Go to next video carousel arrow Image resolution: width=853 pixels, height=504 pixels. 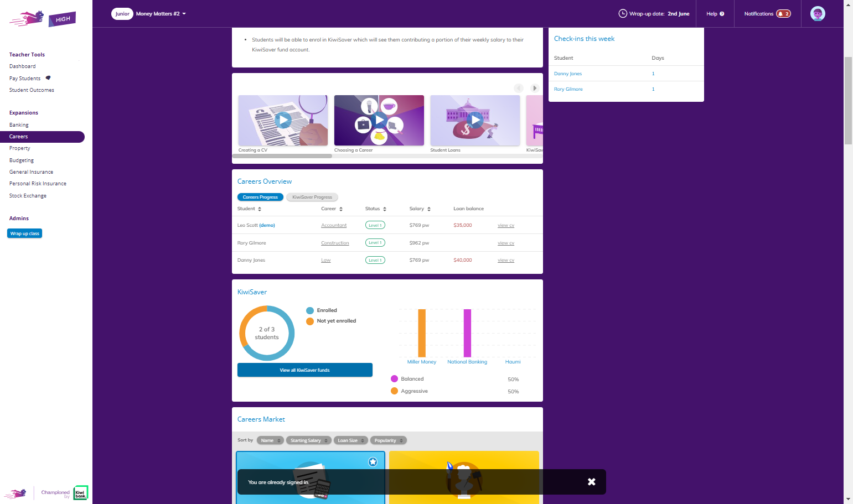pos(535,88)
